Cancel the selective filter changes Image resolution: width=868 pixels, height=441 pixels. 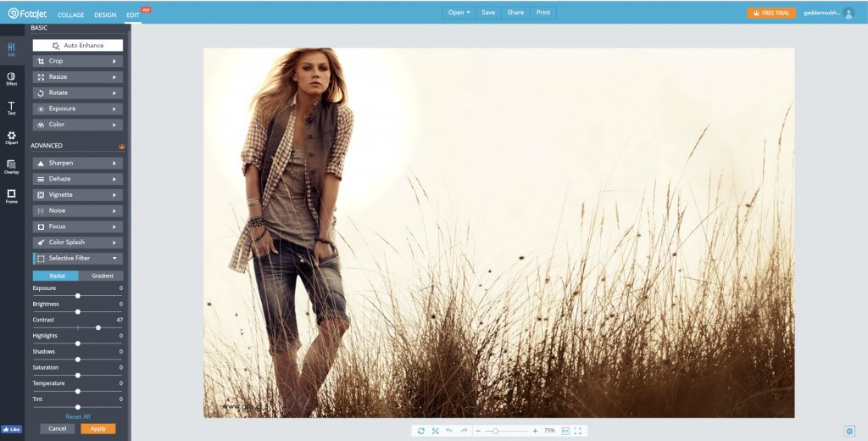point(57,429)
